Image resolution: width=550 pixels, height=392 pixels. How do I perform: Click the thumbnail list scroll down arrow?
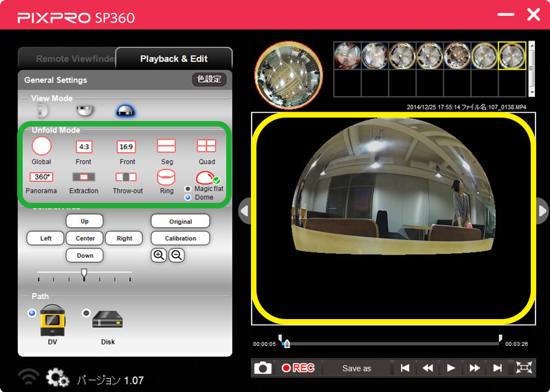coord(531,92)
